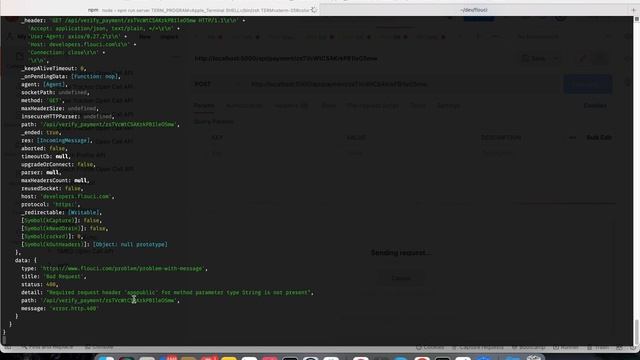Open the request Settings tab in Postman
640x360 pixels.
pyautogui.click(x=448, y=106)
